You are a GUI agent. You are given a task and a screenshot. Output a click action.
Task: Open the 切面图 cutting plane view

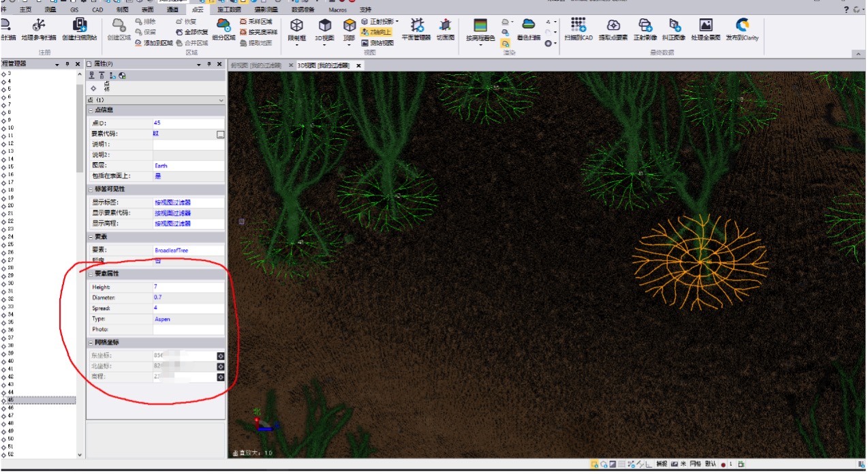point(445,29)
